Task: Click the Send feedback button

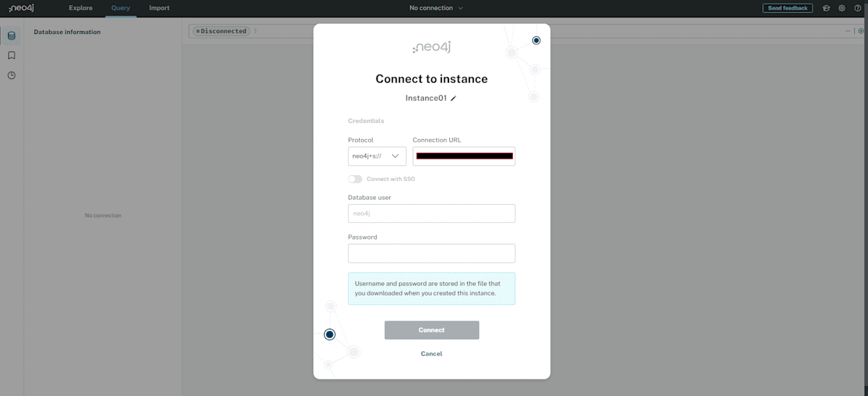Action: click(788, 8)
